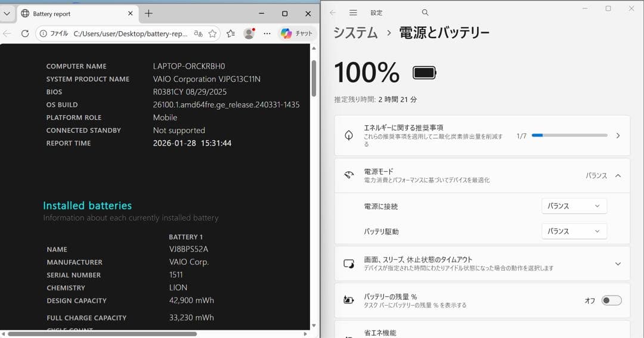Select the Battery report tab
The width and height of the screenshot is (644, 338).
(78, 14)
